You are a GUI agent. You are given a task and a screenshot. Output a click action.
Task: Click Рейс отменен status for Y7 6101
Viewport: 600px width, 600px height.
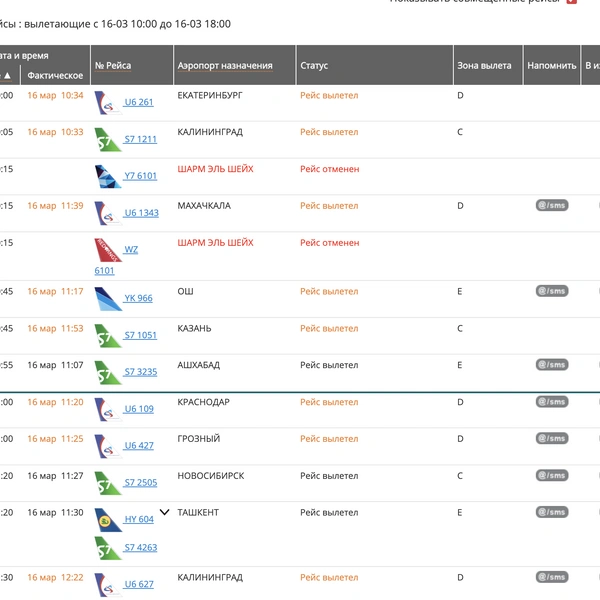pos(329,169)
